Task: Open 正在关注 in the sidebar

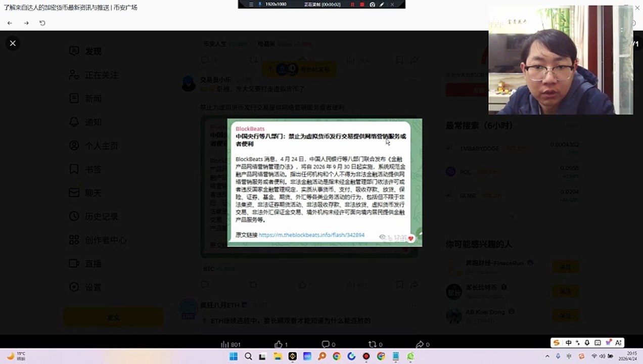Action: click(94, 75)
